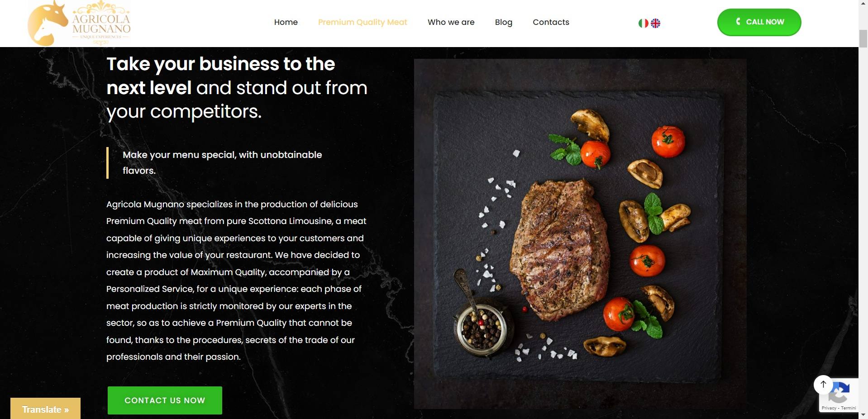This screenshot has height=419, width=868.
Task: Click the green Contact Us Now button
Action: pyautogui.click(x=165, y=400)
